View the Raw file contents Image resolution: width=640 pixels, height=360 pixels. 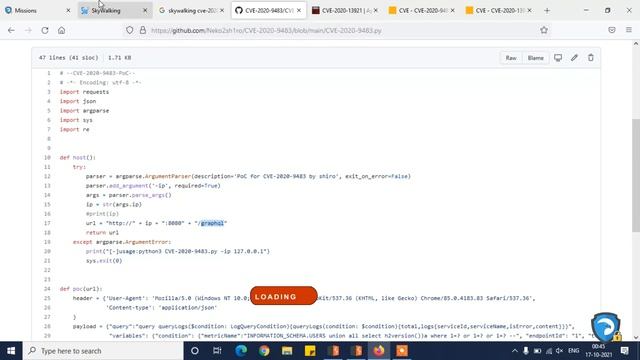pyautogui.click(x=511, y=58)
